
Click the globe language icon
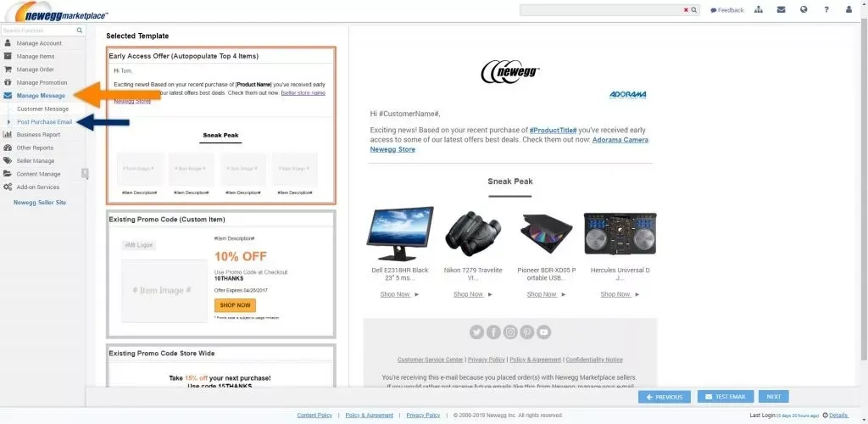[804, 10]
